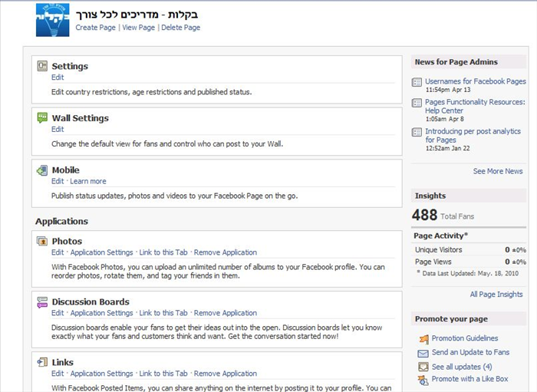Open the Promotion Guidelines link
Screen dimensions: 537x392
(465, 338)
